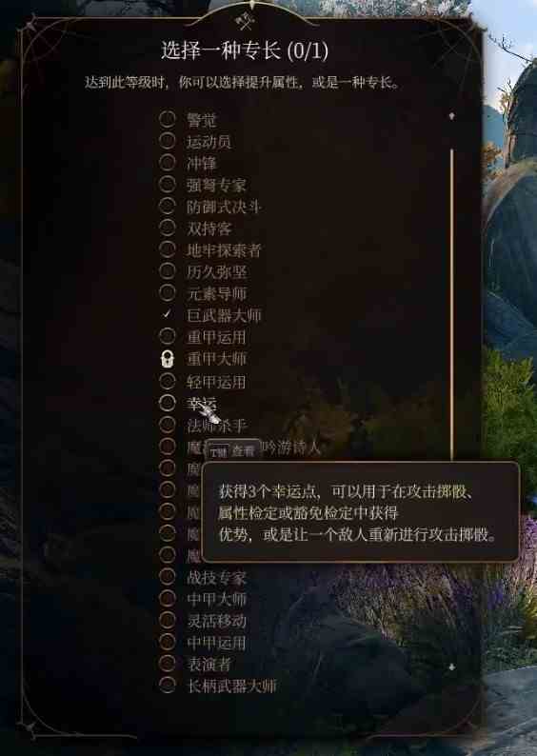Pick the 灵活移动 feat label
Image resolution: width=537 pixels, height=756 pixels.
(x=217, y=620)
